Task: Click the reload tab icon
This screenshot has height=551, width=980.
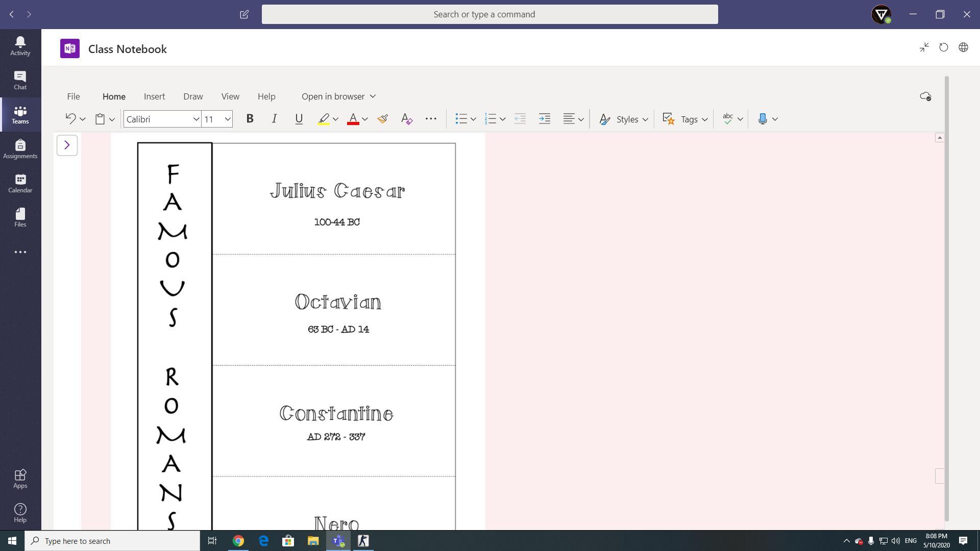Action: tap(943, 47)
